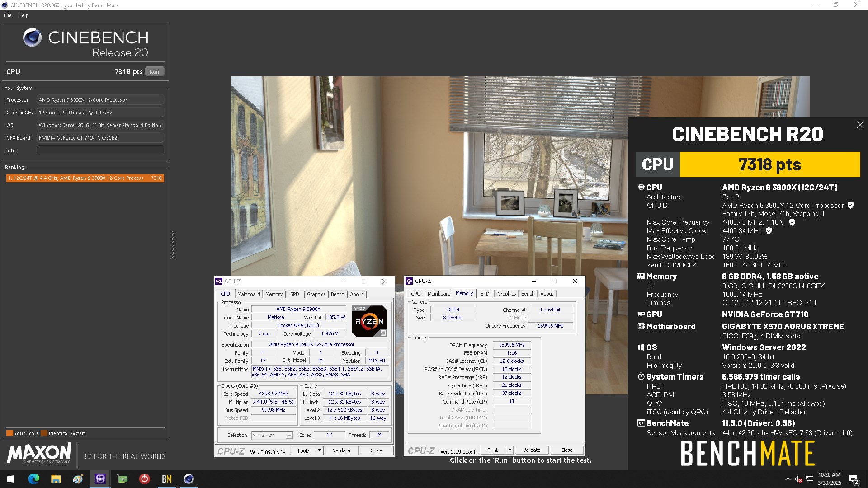Expand Tools arrow in left CPU-Z window
The height and width of the screenshot is (488, 868).
click(319, 450)
